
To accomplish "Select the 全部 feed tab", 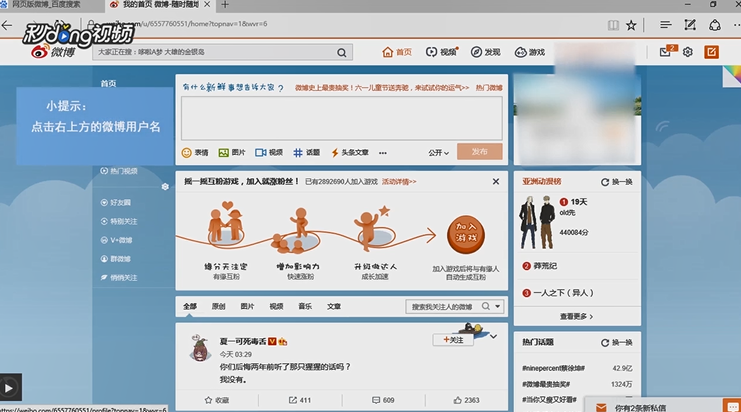I will pos(190,307).
